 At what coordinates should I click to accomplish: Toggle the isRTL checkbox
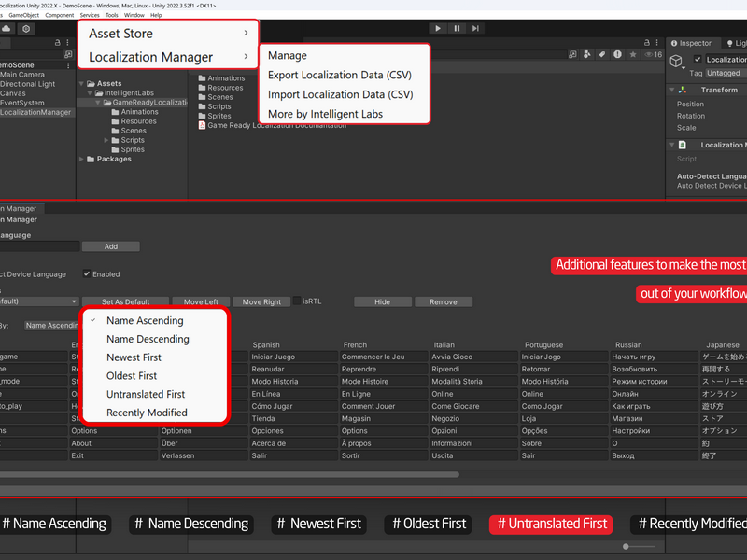click(297, 301)
